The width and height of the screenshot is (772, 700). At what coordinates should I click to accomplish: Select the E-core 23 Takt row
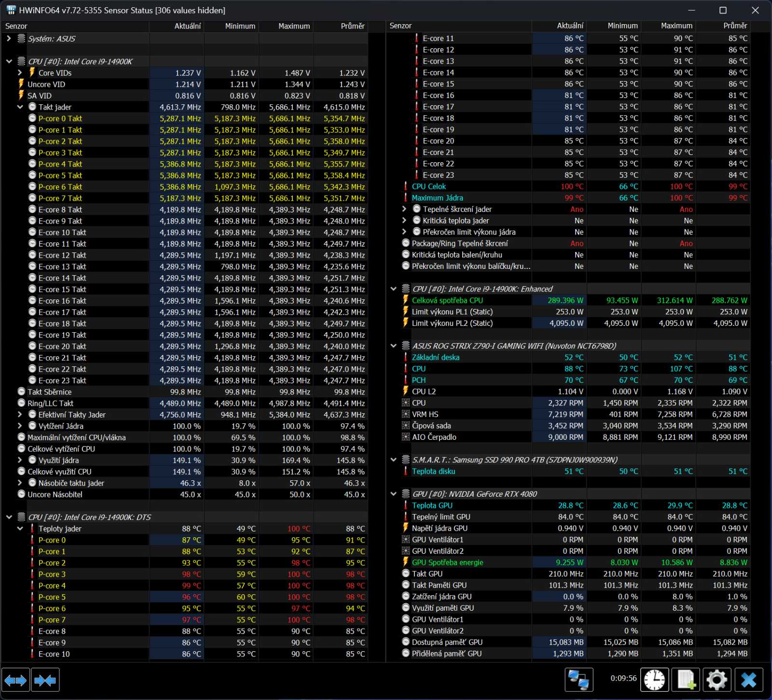point(185,380)
